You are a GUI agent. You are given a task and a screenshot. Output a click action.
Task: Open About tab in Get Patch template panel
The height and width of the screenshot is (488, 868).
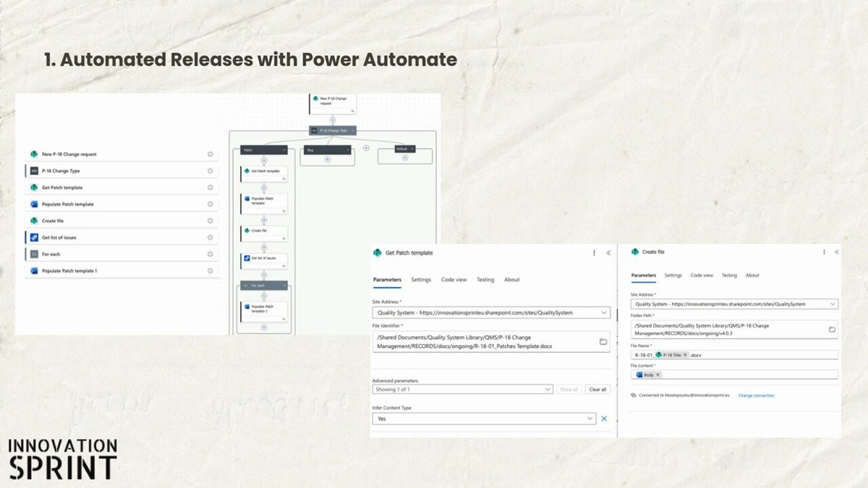click(x=511, y=280)
